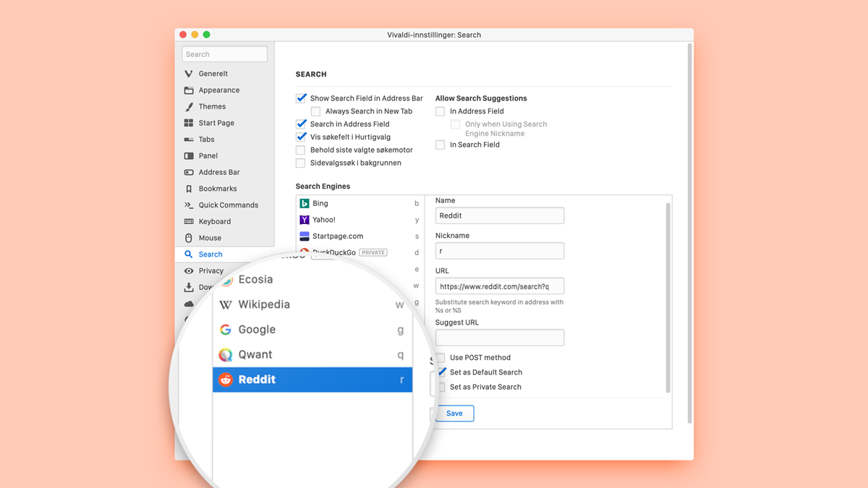Open Tabs settings section
Viewport: 868px width, 488px height.
pos(207,140)
